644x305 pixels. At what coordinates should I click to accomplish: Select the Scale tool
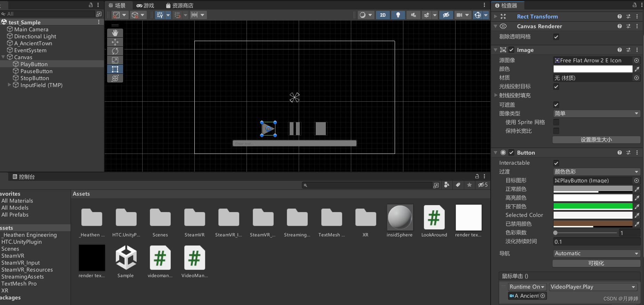coord(115,60)
